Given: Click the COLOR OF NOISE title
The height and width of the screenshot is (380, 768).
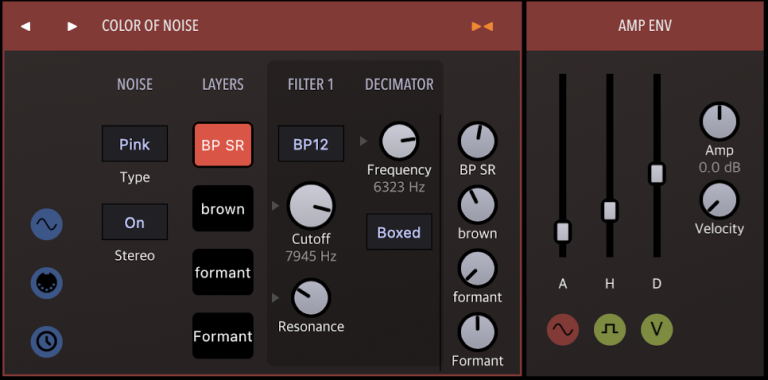Looking at the screenshot, I should [150, 26].
